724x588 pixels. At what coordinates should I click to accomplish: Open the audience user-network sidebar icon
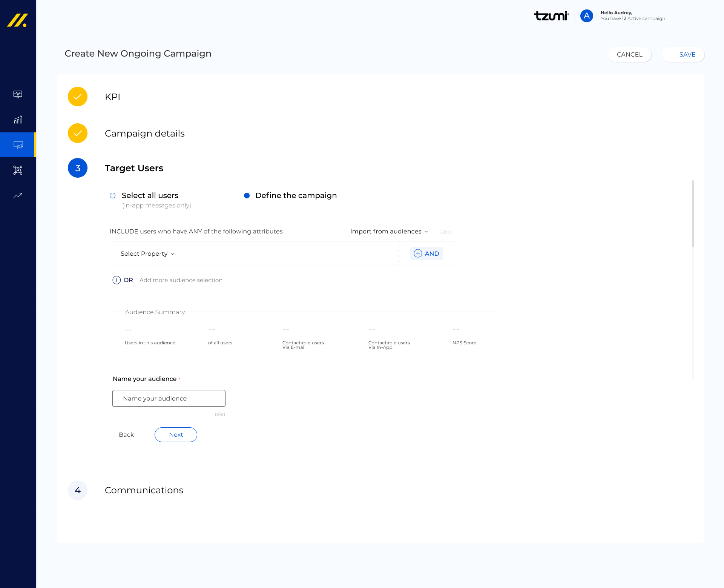(x=18, y=170)
